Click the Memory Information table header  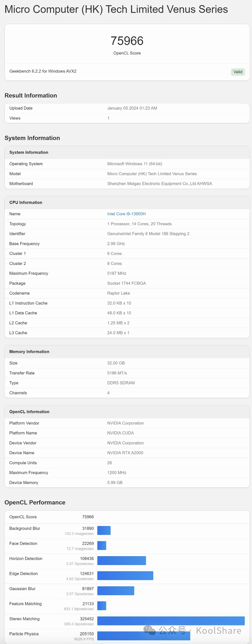29,352
